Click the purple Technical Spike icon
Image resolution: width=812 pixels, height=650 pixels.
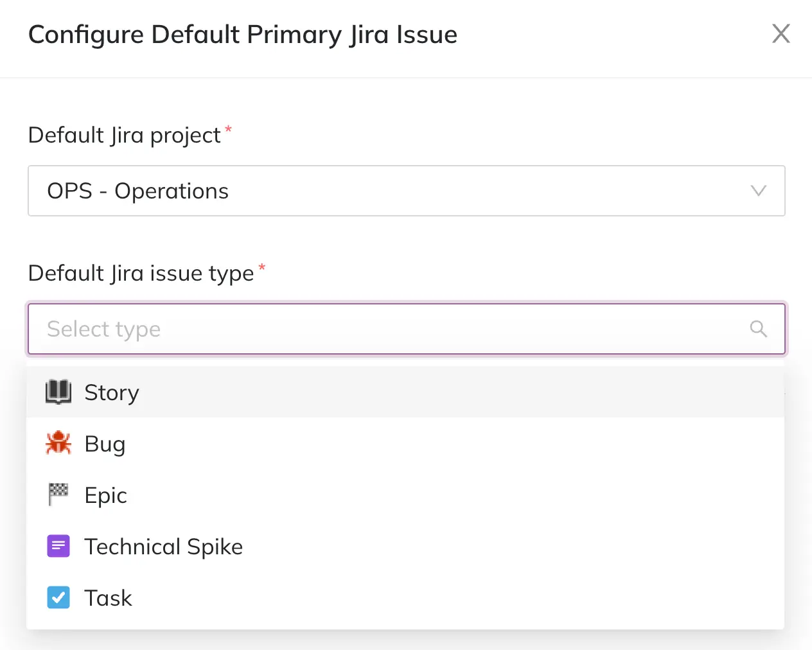tap(58, 546)
